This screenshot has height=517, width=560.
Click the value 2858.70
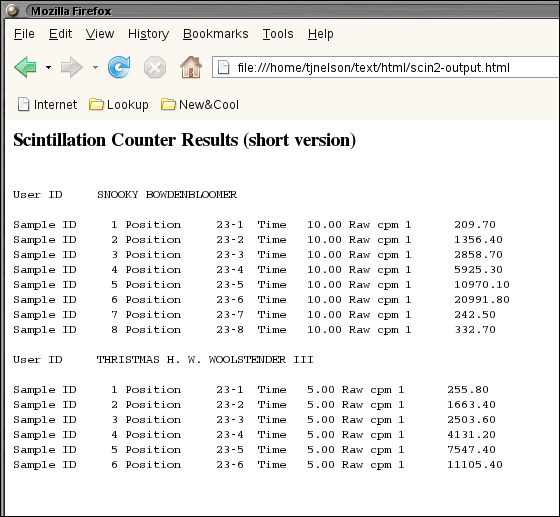(478, 255)
